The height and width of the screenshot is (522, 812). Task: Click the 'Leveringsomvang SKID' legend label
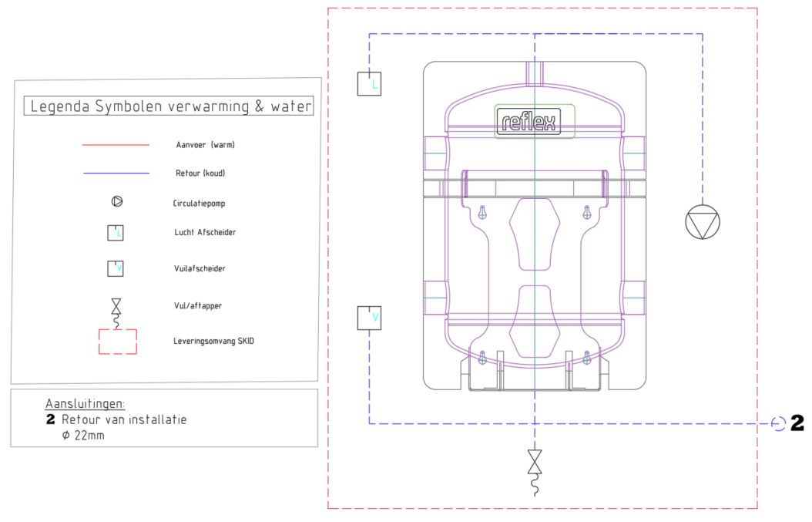point(214,341)
